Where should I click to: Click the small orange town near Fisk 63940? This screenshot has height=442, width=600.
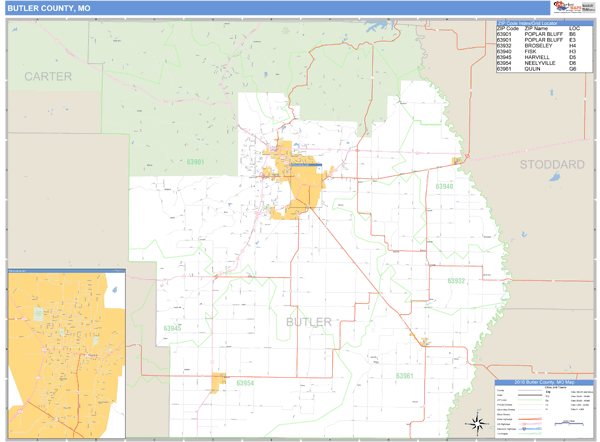pyautogui.click(x=458, y=161)
